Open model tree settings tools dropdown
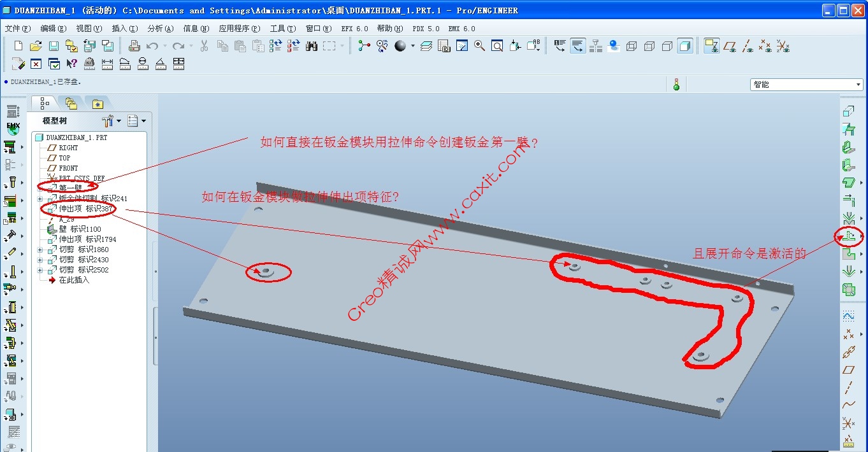The height and width of the screenshot is (452, 868). click(x=111, y=121)
